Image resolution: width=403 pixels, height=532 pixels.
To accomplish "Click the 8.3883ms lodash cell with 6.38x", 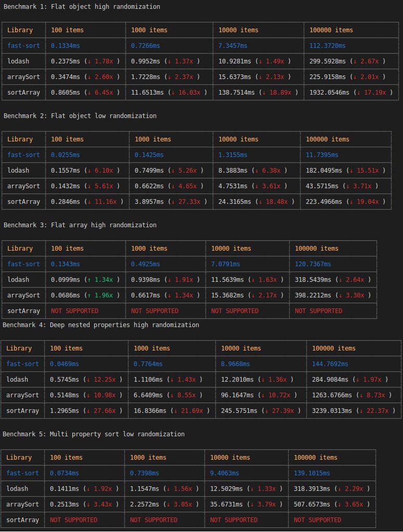I will 253,171.
